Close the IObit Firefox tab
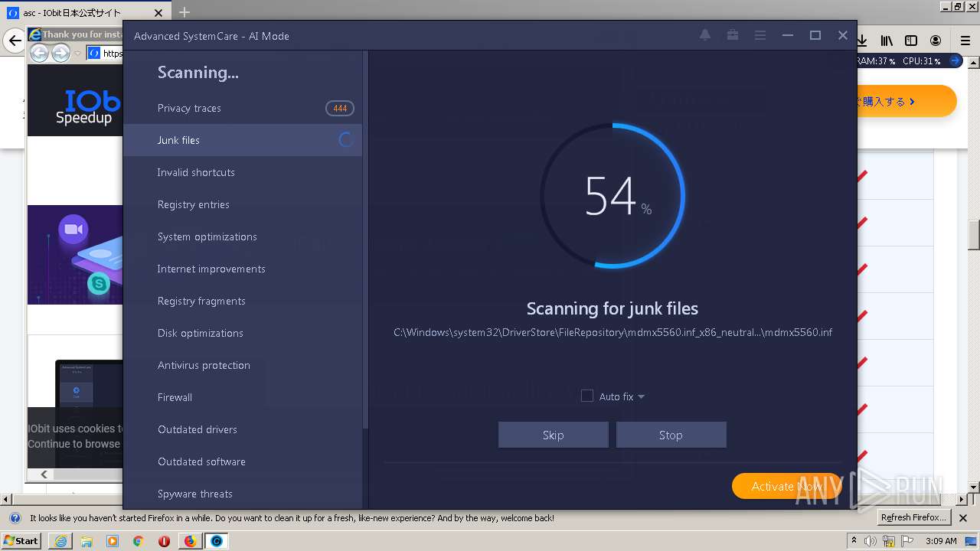The height and width of the screenshot is (551, 980). (x=158, y=13)
